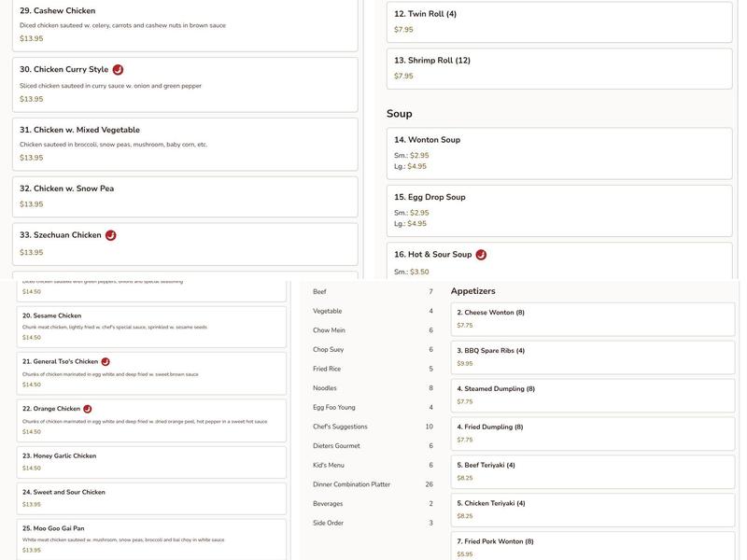
Task: Select Egg Drop Soup item
Action: [560, 210]
